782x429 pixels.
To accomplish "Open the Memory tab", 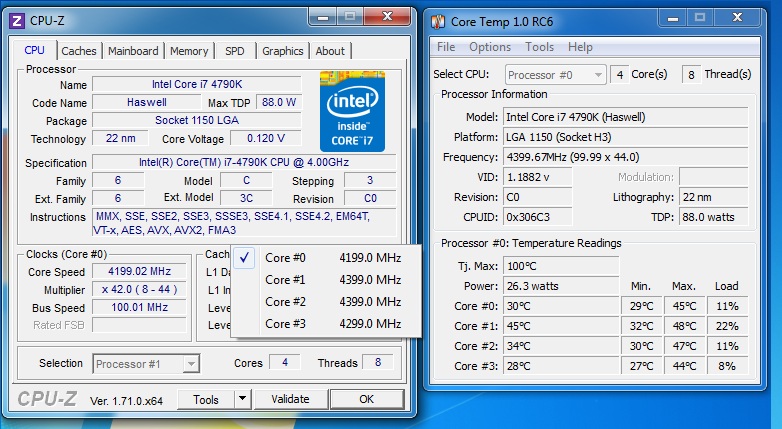I will (x=189, y=51).
